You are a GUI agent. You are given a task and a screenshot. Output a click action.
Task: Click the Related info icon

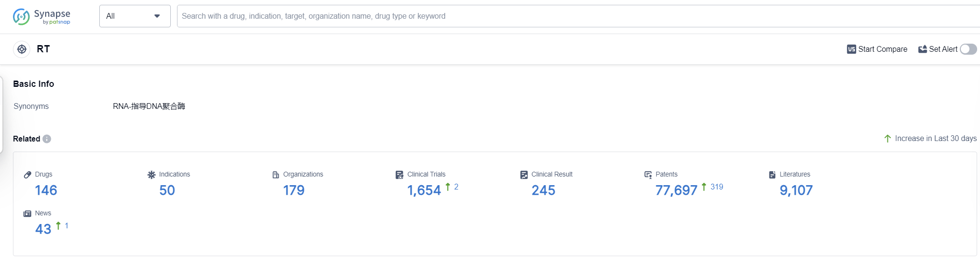pos(47,139)
